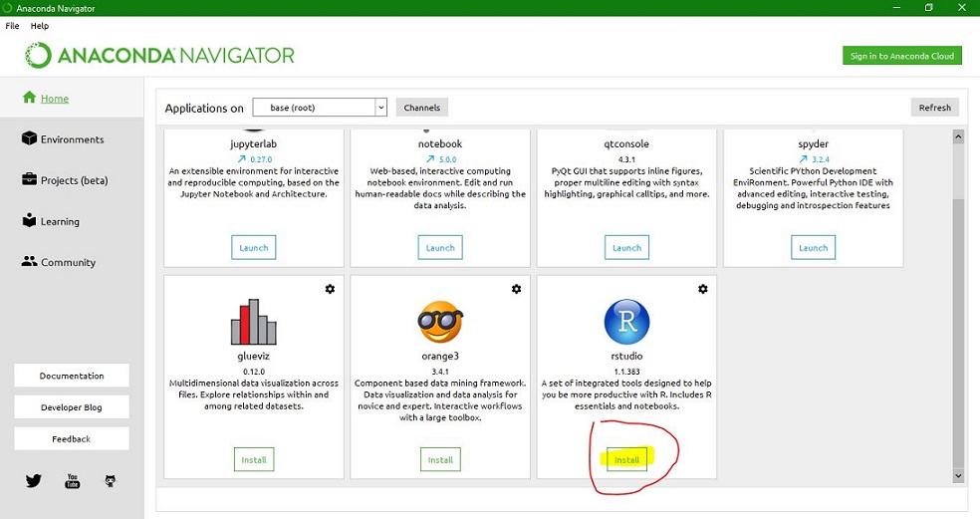Open the Documentation link button
Screen dimensions: 980x519
(x=72, y=376)
